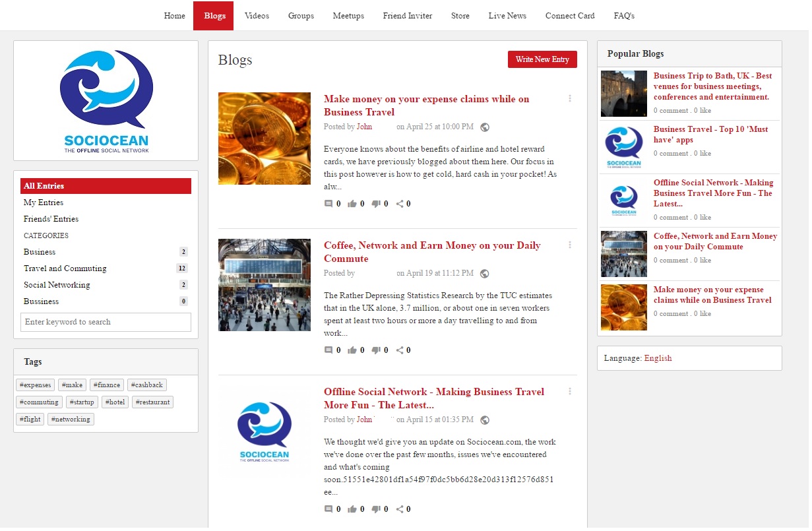Open coins thumbnail of expense claims post
Screen dimensions: 812x531
(265, 139)
